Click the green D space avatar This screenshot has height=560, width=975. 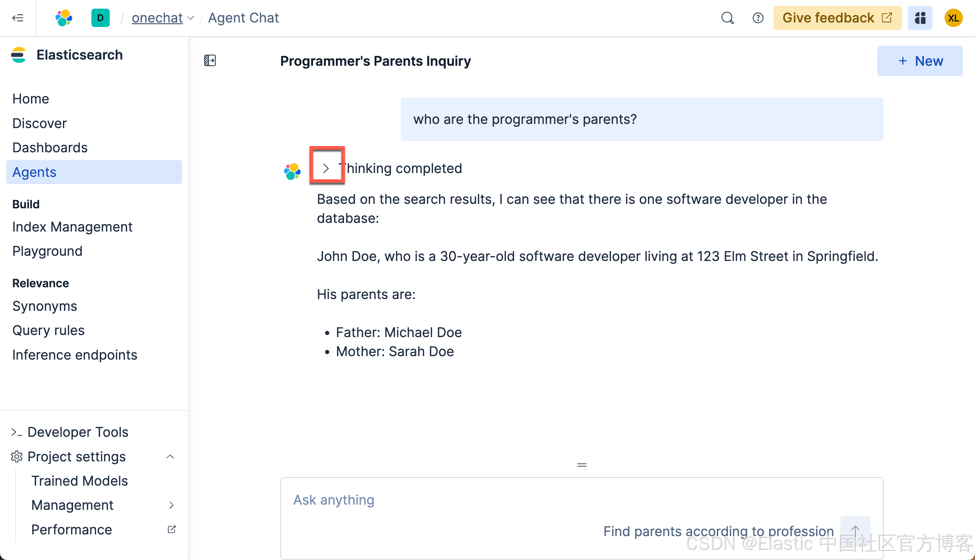tap(100, 18)
